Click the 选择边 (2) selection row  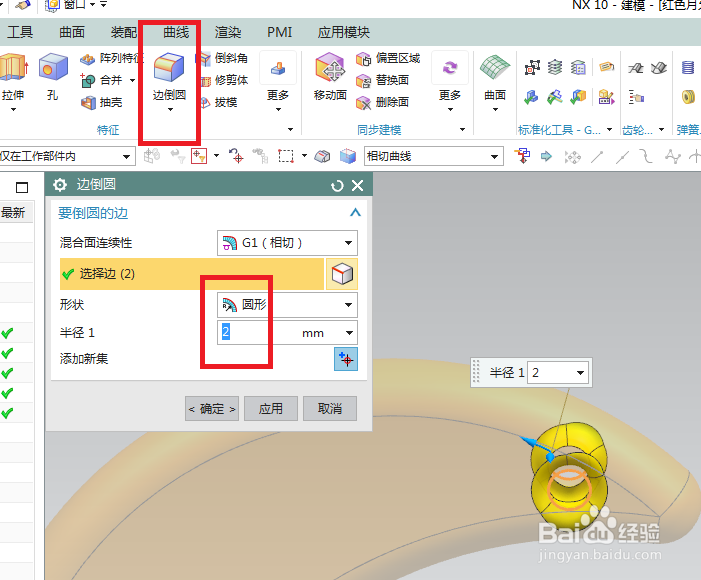click(x=192, y=274)
